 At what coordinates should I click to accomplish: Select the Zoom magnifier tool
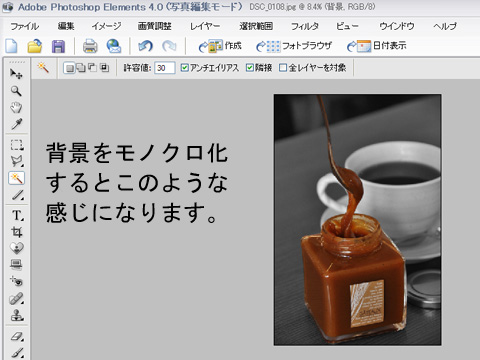point(16,91)
